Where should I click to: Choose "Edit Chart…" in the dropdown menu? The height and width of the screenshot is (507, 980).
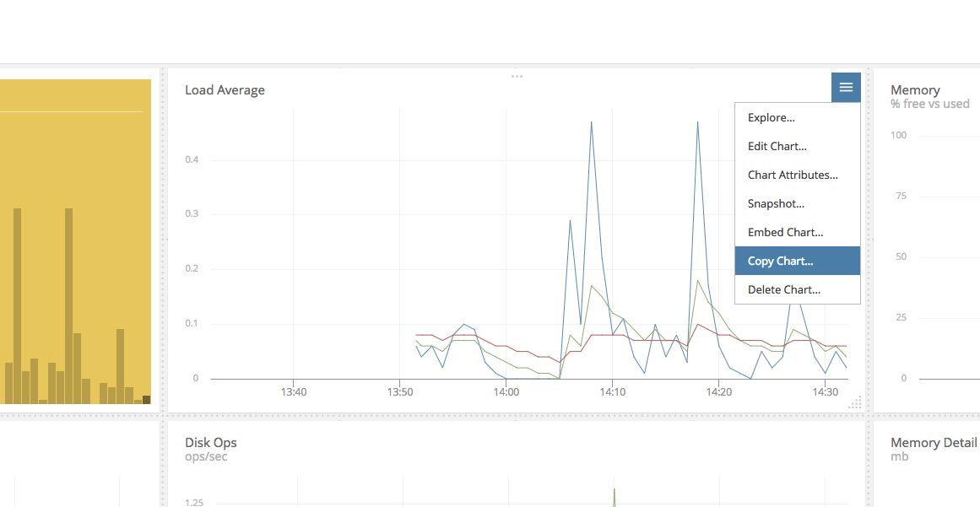click(777, 146)
